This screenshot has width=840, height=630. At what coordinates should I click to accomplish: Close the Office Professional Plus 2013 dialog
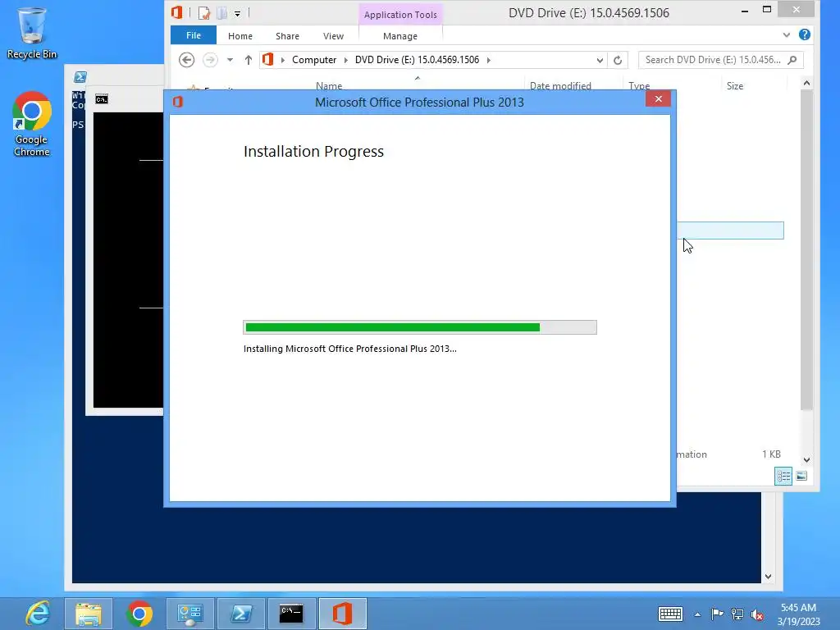click(x=659, y=99)
